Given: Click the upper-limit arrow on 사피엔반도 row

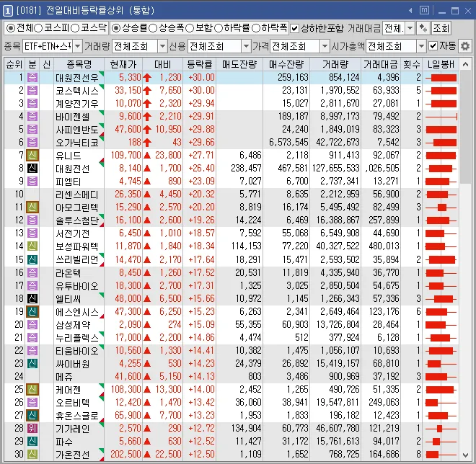Looking at the screenshot, I should pos(147,130).
